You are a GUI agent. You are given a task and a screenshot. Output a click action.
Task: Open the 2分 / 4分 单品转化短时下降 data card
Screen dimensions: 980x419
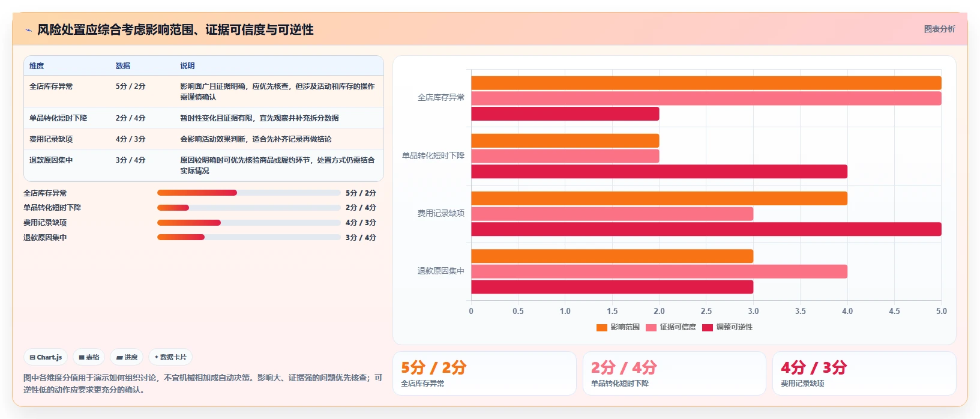point(675,373)
